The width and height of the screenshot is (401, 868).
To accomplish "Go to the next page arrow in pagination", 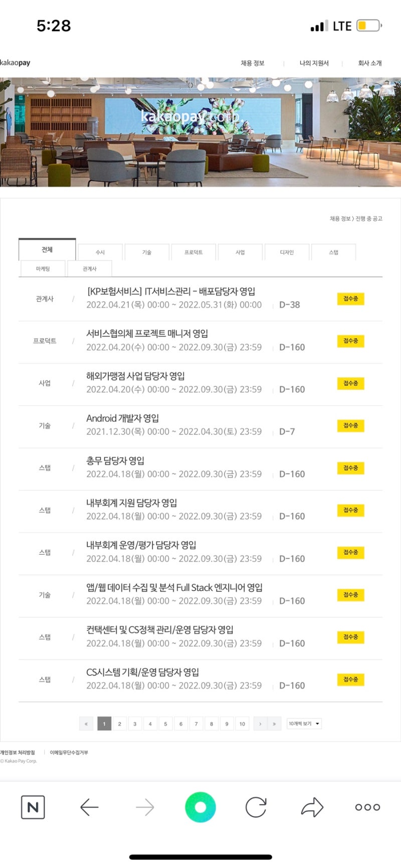I will click(260, 724).
